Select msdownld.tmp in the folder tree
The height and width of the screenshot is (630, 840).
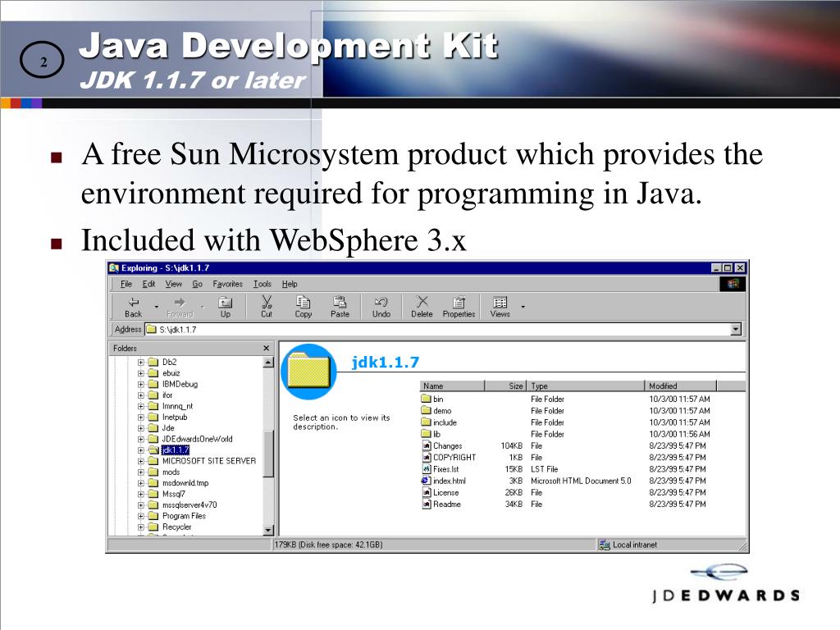[185, 482]
